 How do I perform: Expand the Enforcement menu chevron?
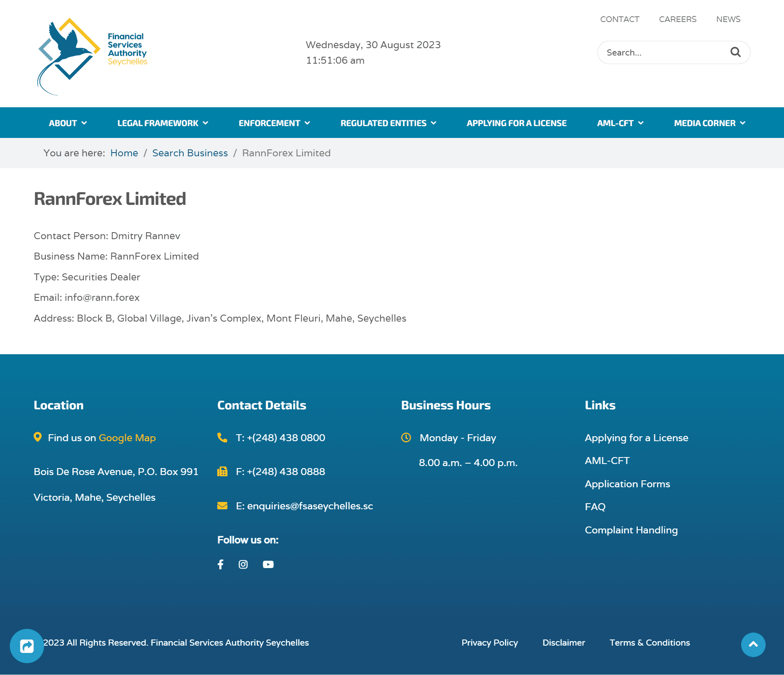coord(307,123)
